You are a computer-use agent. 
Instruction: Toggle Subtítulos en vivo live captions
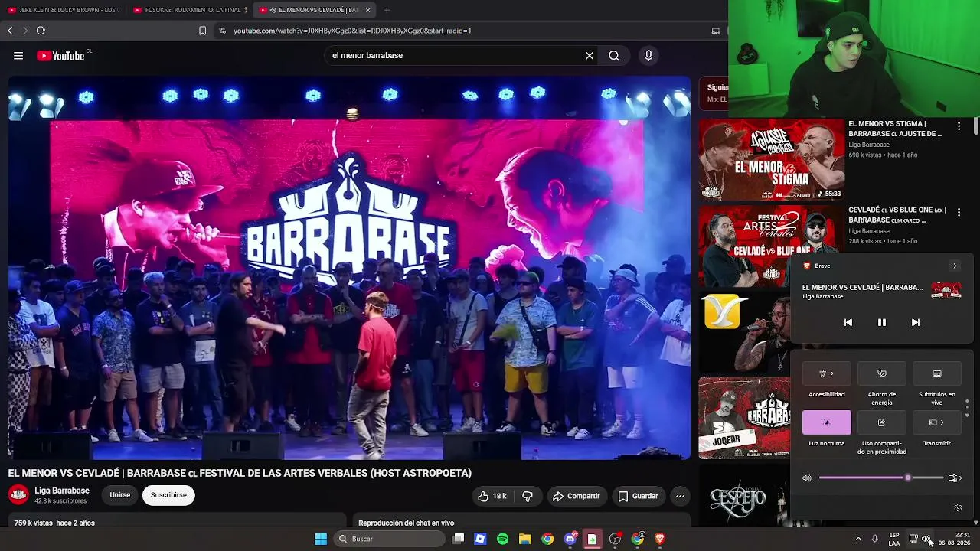[937, 373]
